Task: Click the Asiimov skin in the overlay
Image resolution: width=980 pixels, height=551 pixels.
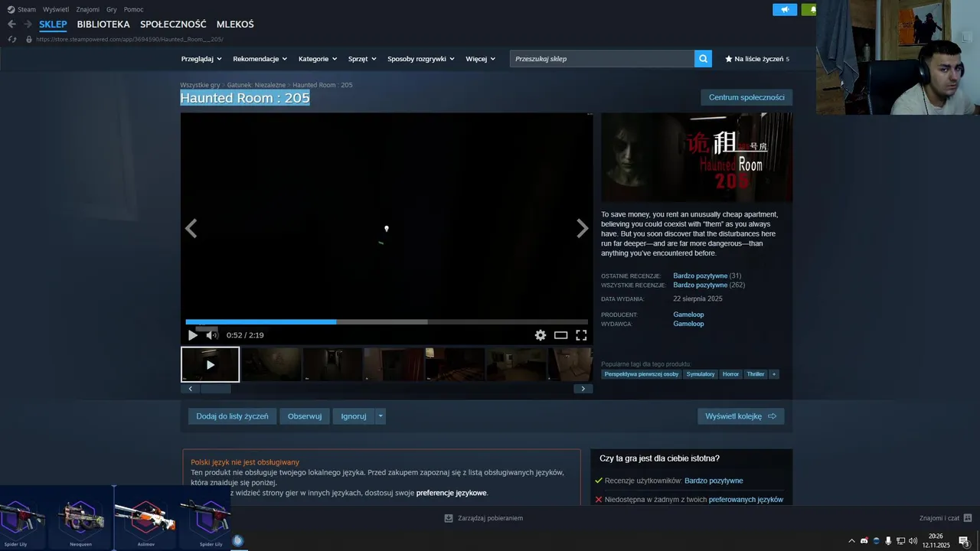Action: tap(145, 518)
